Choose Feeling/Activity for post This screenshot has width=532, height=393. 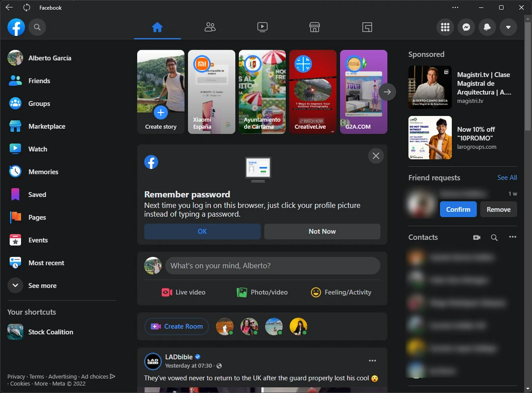341,292
